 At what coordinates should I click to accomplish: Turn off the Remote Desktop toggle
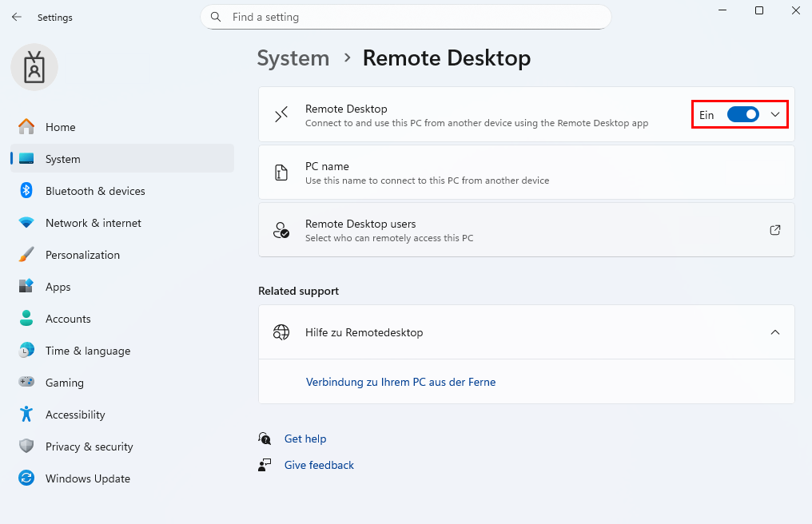tap(742, 115)
